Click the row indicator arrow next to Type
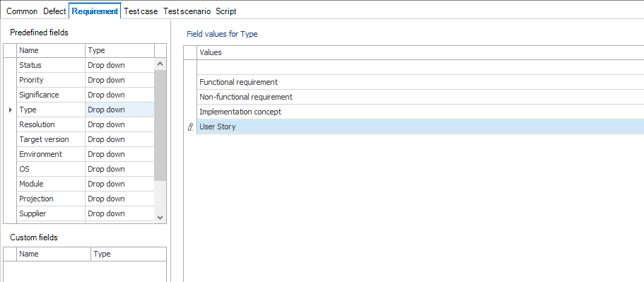 coord(11,110)
